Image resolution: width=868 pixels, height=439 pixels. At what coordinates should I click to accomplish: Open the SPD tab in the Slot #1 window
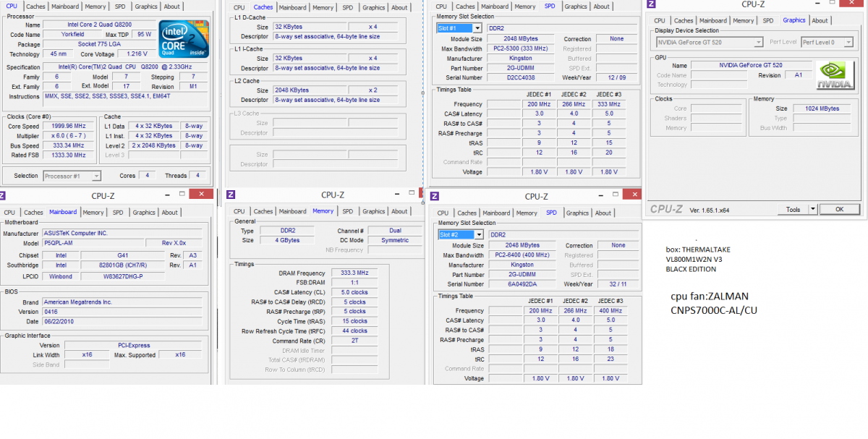click(x=550, y=7)
